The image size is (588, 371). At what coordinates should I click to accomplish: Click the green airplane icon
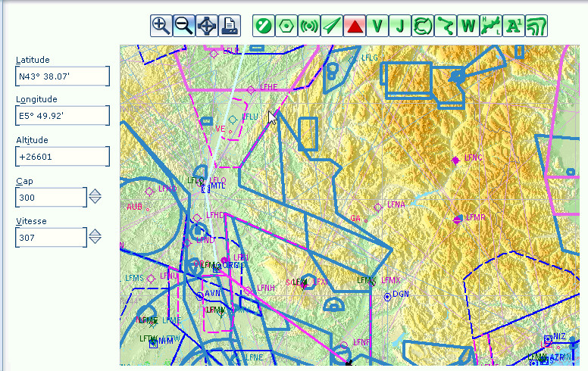click(x=332, y=26)
